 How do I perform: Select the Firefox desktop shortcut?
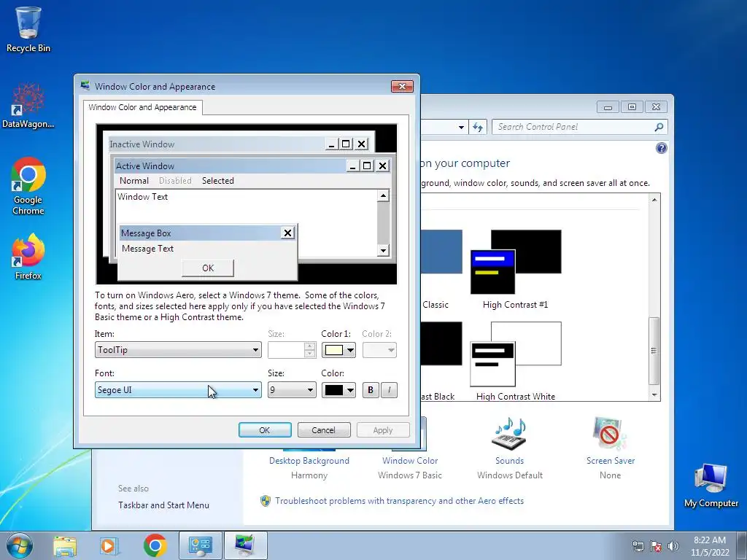click(x=28, y=256)
